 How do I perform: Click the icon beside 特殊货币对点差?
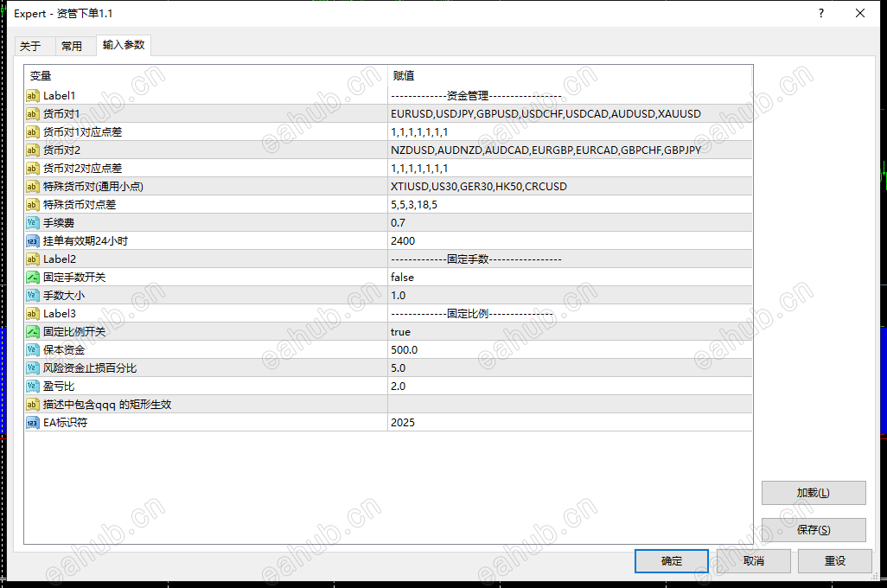[32, 204]
